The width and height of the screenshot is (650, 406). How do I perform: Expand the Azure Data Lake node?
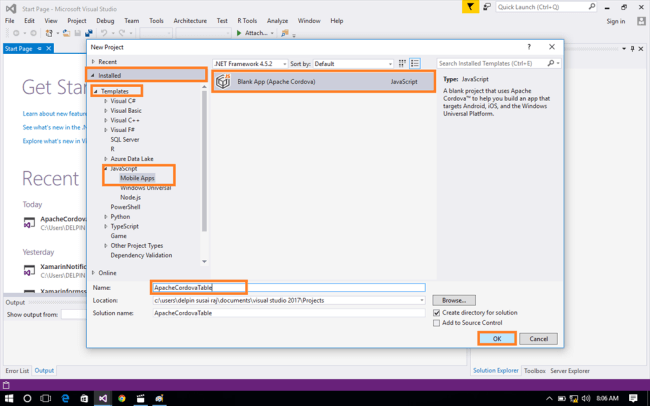[106, 159]
